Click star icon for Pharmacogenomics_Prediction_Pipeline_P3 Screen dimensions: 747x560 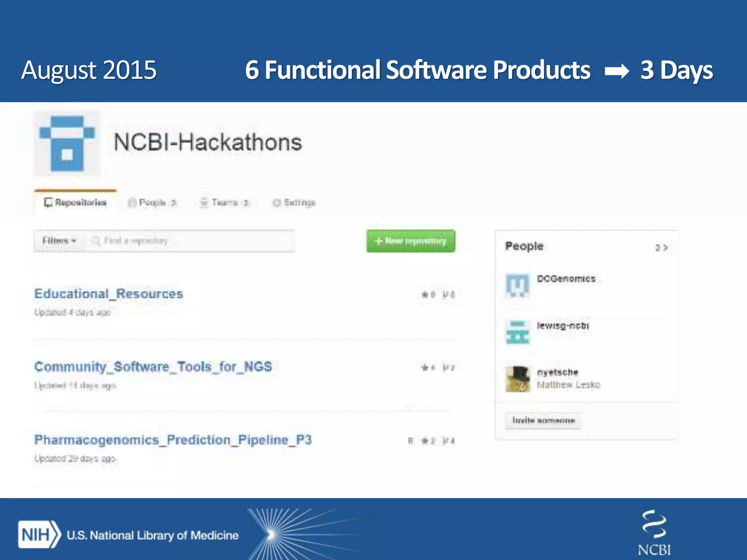pos(425,441)
